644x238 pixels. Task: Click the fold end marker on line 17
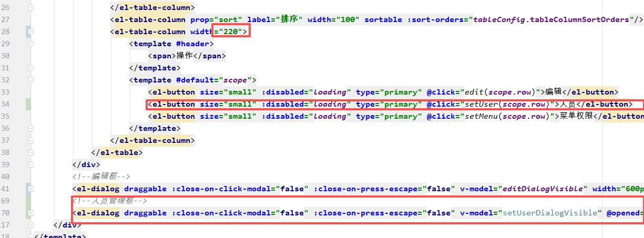[x=30, y=225]
